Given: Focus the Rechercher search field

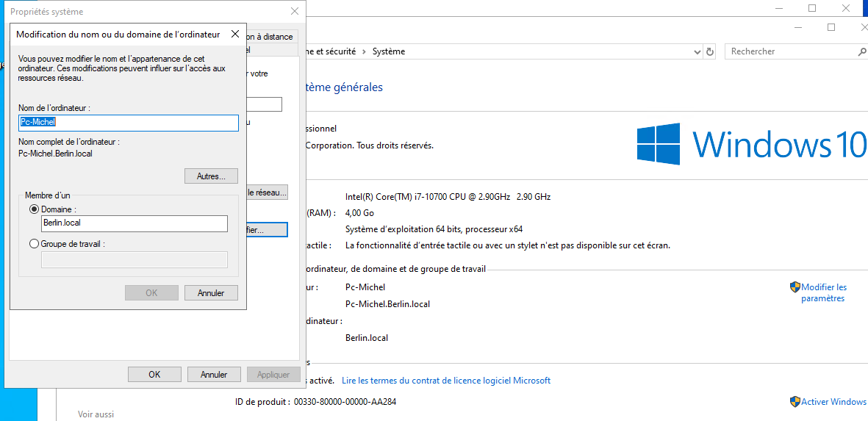Looking at the screenshot, I should pyautogui.click(x=790, y=52).
